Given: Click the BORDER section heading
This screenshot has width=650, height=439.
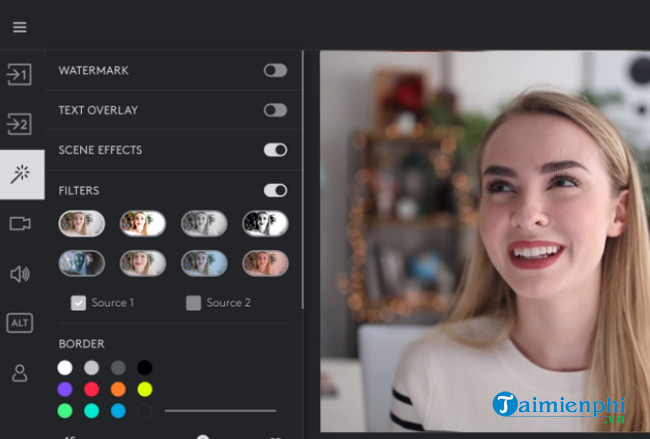Looking at the screenshot, I should point(82,344).
